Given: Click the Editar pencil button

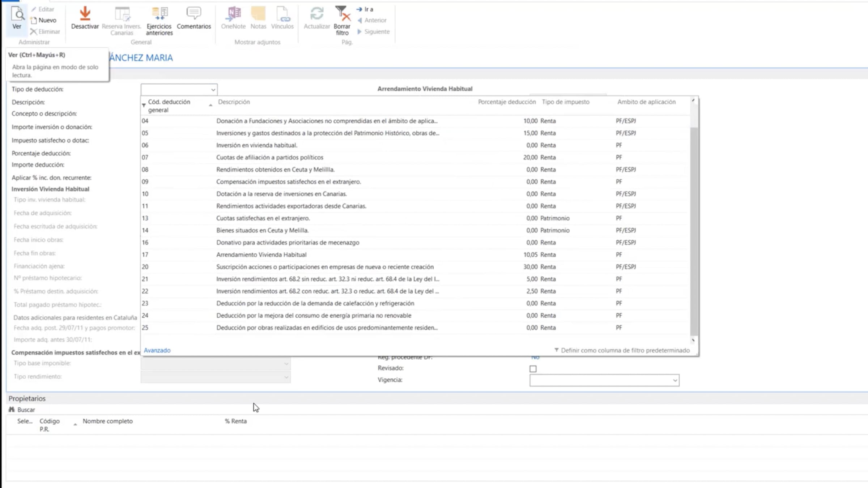Looking at the screenshot, I should 43,9.
